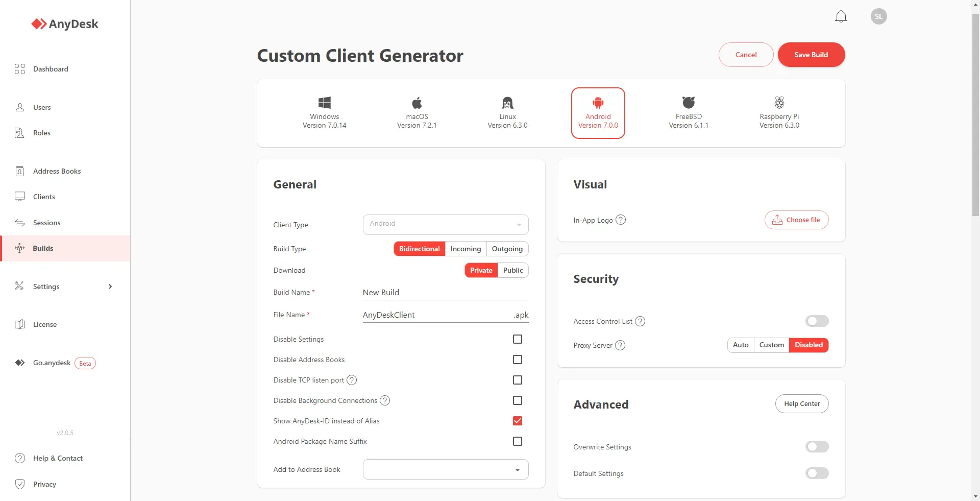The image size is (980, 501).
Task: Show help for Access Control List
Action: click(x=640, y=321)
